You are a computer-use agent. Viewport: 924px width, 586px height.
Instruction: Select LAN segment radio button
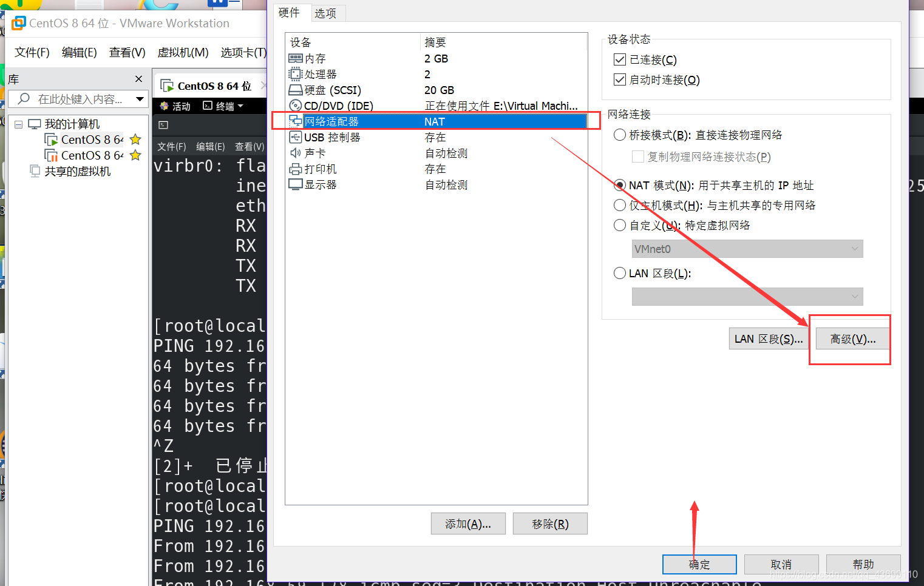620,273
